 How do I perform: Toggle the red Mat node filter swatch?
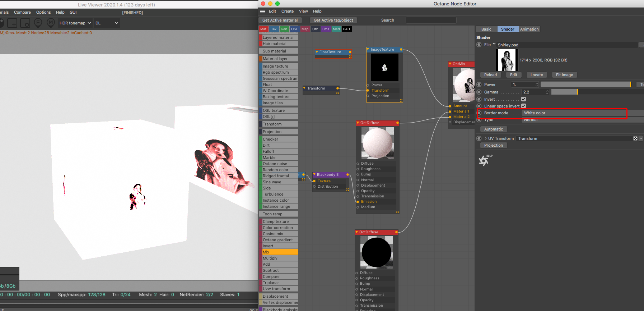tap(263, 29)
